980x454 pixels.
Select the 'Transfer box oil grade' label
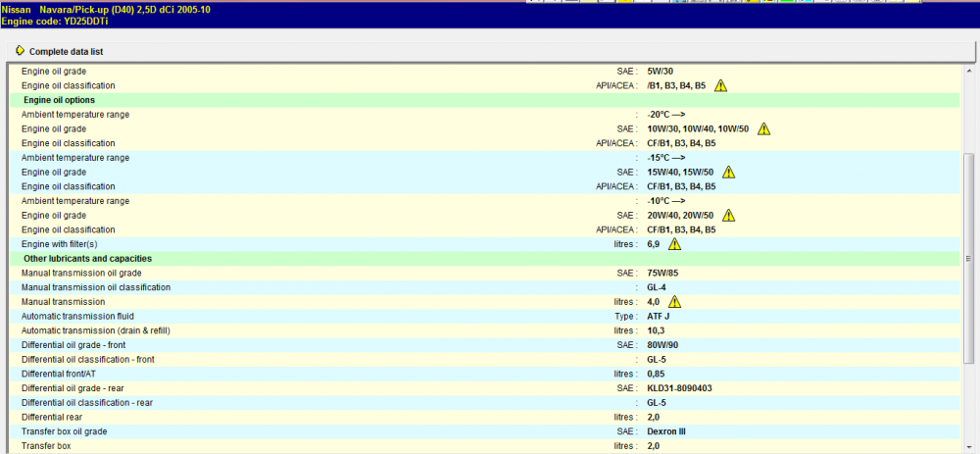[x=63, y=430]
